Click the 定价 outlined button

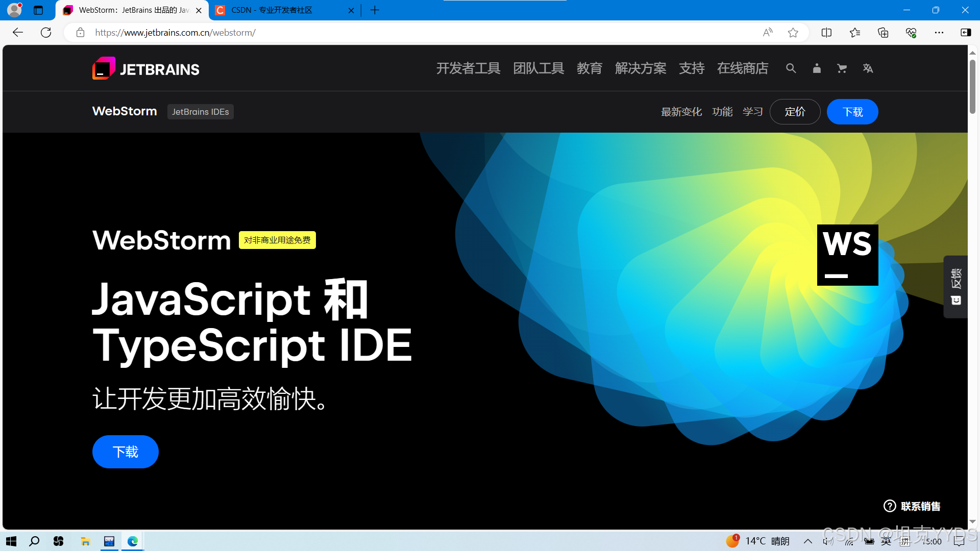795,112
